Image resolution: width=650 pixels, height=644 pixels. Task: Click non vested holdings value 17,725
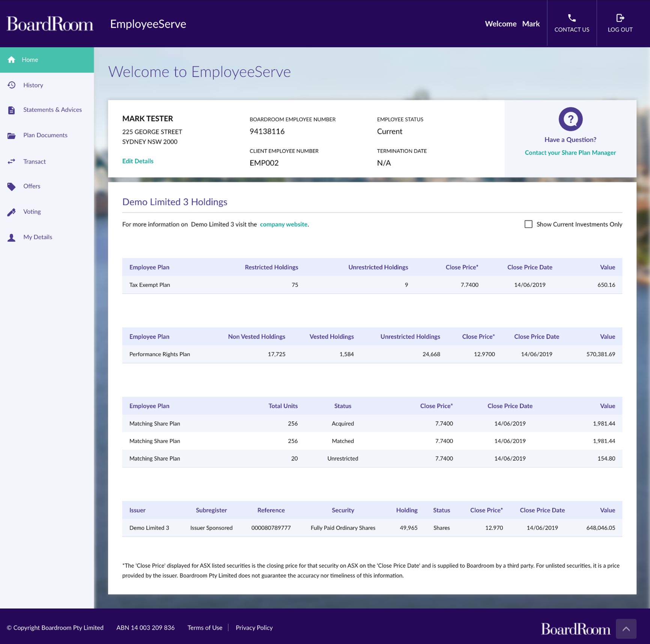[277, 354]
